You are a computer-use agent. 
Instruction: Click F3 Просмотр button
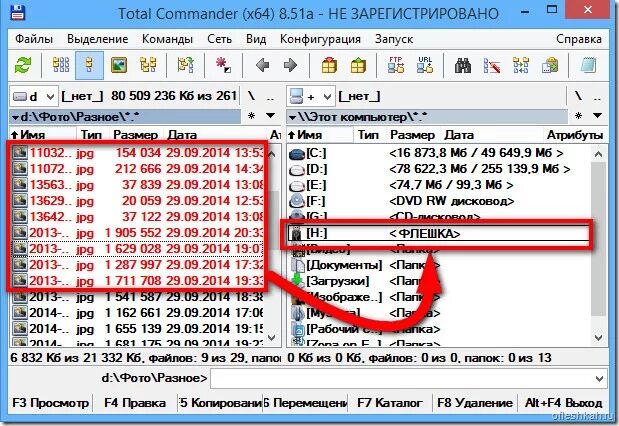pos(51,403)
